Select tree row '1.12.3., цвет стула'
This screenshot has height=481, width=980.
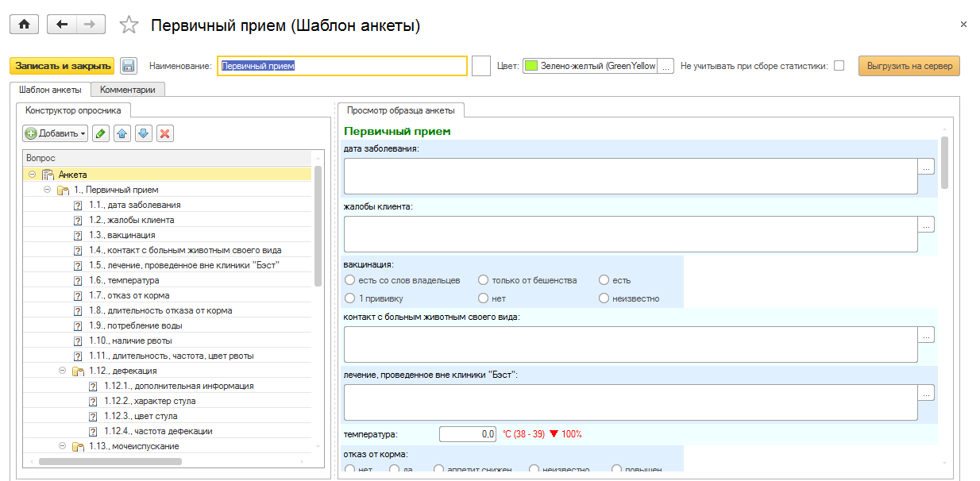[168, 416]
